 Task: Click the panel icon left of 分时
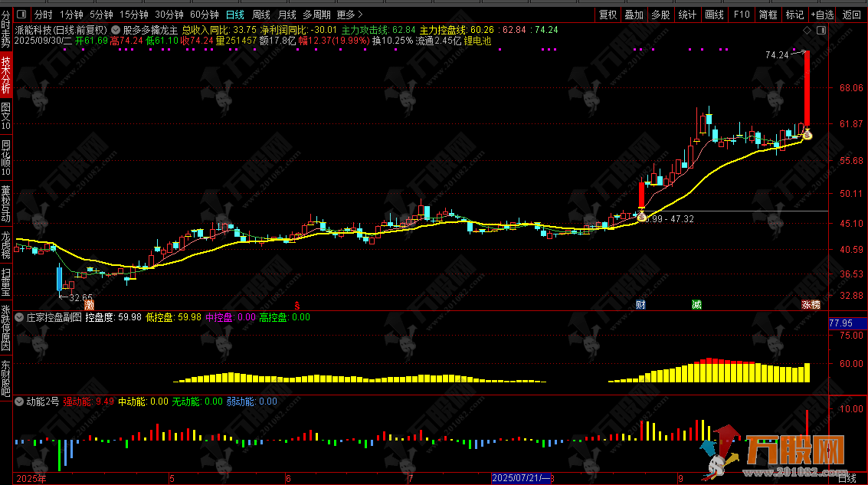point(22,15)
